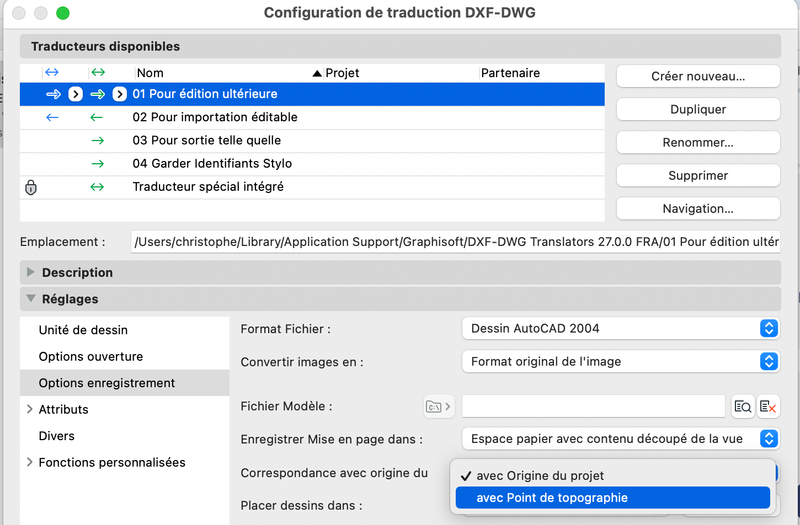The height and width of the screenshot is (525, 800).
Task: Select translator 01 Pour édition ultérieure
Action: pyautogui.click(x=312, y=94)
